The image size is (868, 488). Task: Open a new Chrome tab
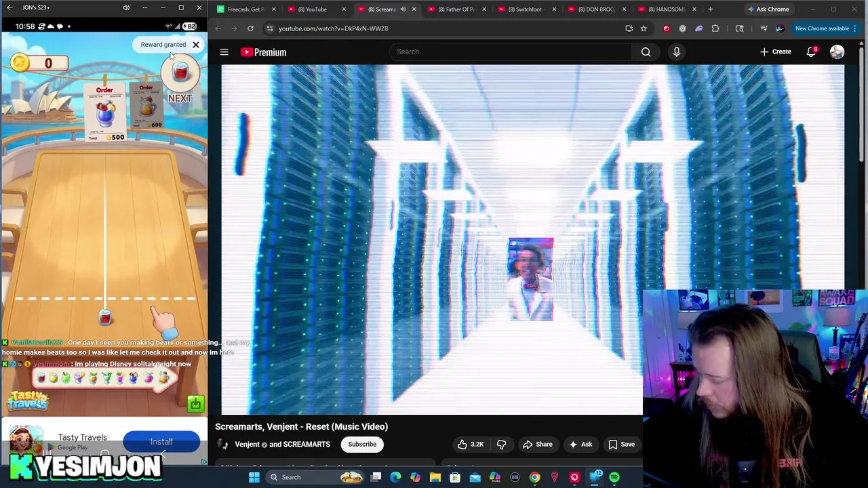710,9
